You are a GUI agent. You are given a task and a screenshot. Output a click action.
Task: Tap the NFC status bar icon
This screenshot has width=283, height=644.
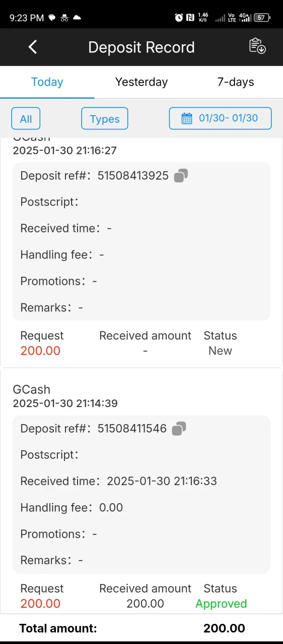pos(190,18)
